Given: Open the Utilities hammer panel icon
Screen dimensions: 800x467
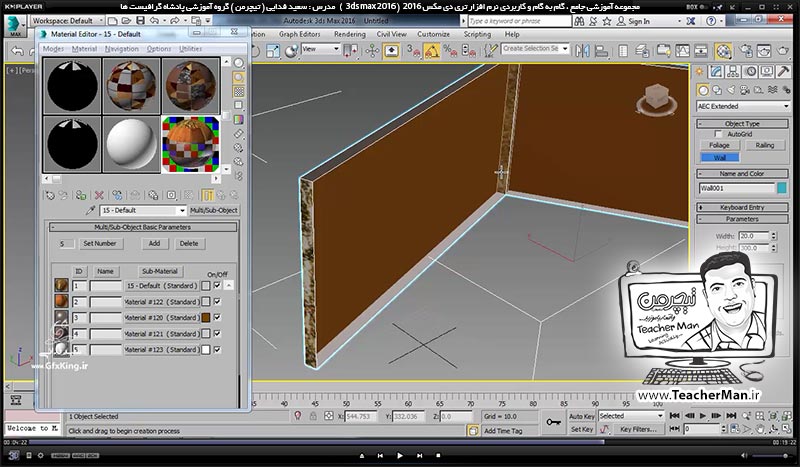Looking at the screenshot, I should pos(784,72).
